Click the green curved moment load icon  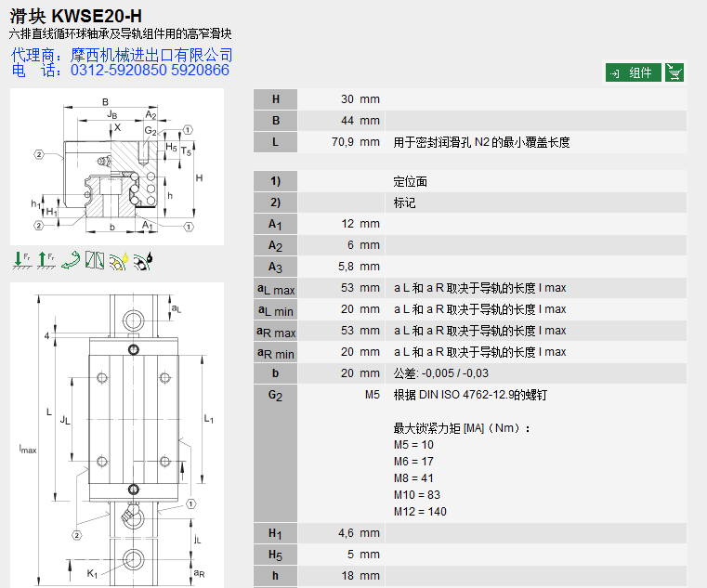(70, 261)
